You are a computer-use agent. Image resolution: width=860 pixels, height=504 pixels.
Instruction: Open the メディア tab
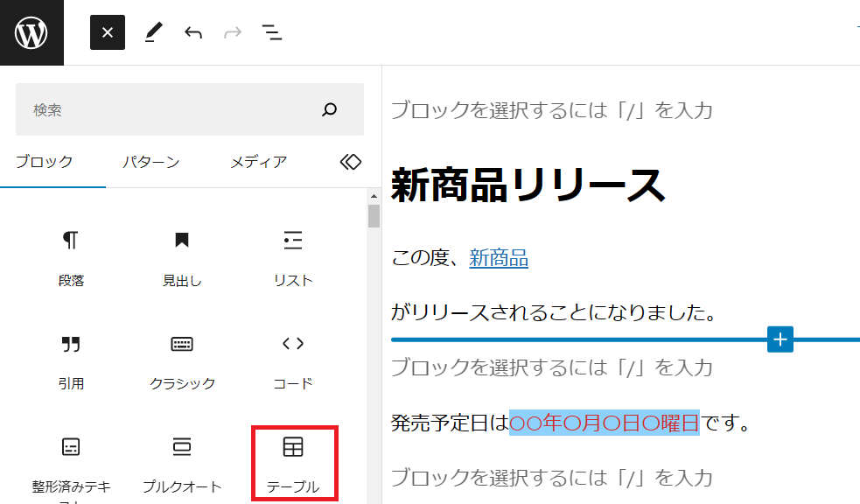(258, 162)
